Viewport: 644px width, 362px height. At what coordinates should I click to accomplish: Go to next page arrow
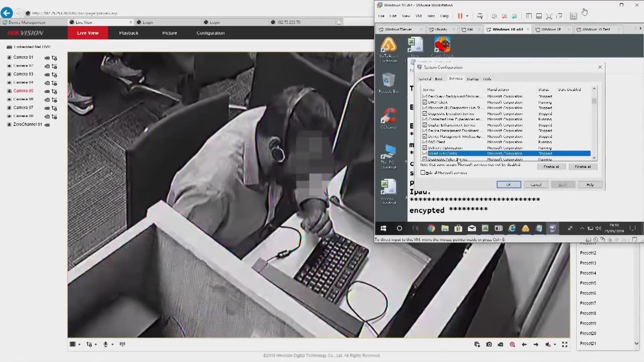tap(536, 344)
